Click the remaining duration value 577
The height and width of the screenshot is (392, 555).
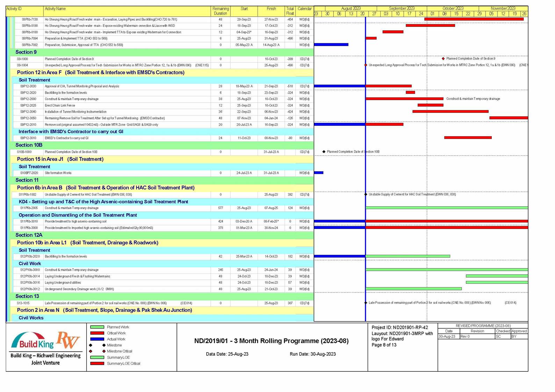pos(221,208)
